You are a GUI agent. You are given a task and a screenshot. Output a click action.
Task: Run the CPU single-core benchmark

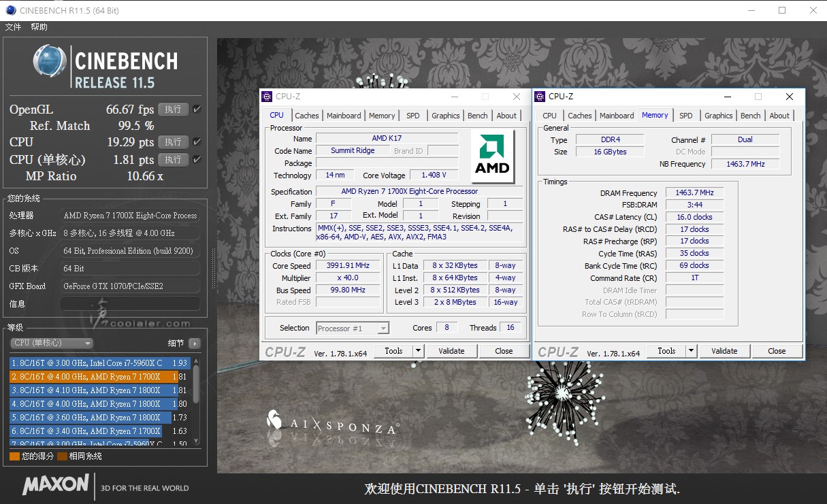click(x=174, y=160)
